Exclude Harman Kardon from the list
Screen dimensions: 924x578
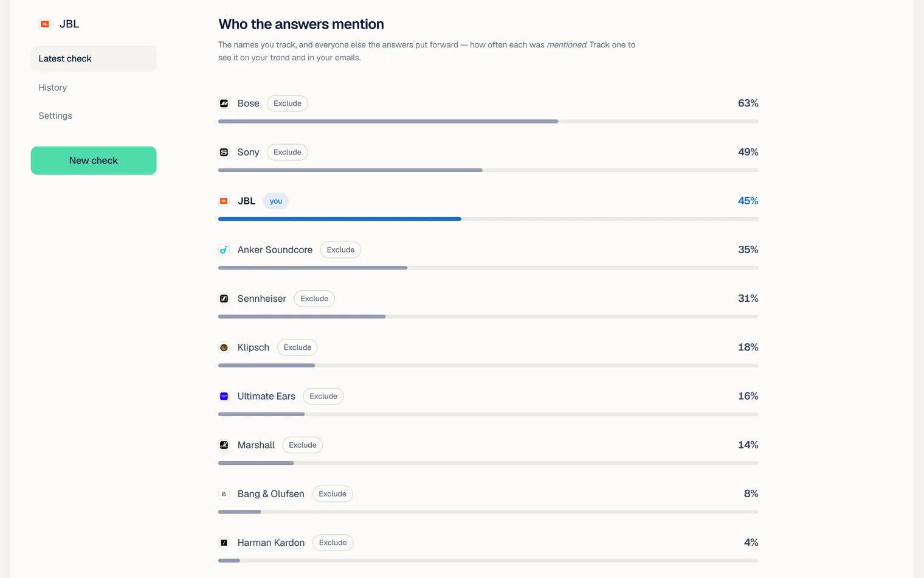(333, 543)
